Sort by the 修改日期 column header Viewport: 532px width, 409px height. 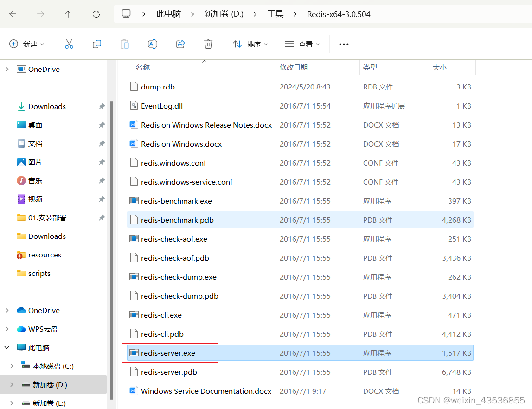294,68
